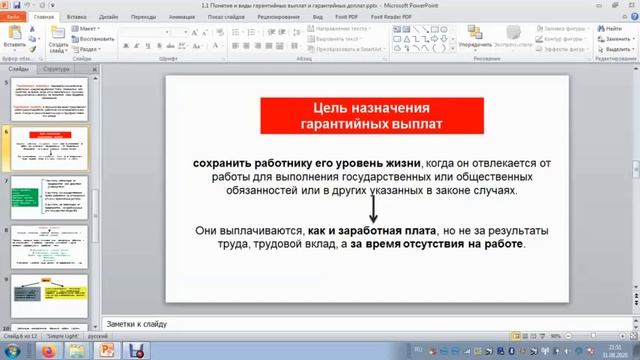
Task: Select the Down Arrow shape in gallery
Action: [444, 39]
